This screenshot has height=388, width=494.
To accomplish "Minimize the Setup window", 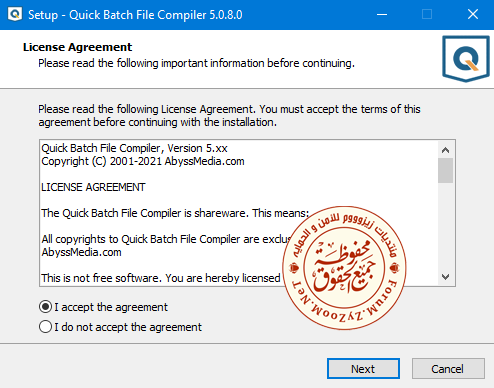I will coord(382,15).
